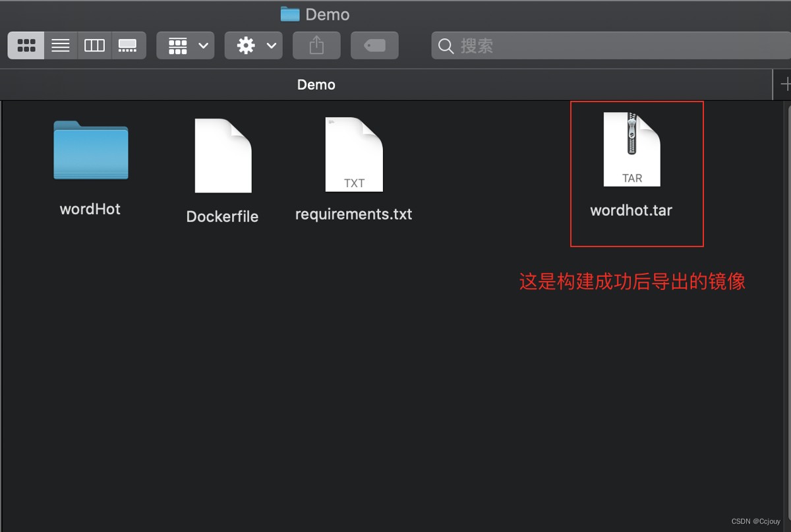Click the Share toolbar button
This screenshot has width=791, height=532.
coord(316,45)
